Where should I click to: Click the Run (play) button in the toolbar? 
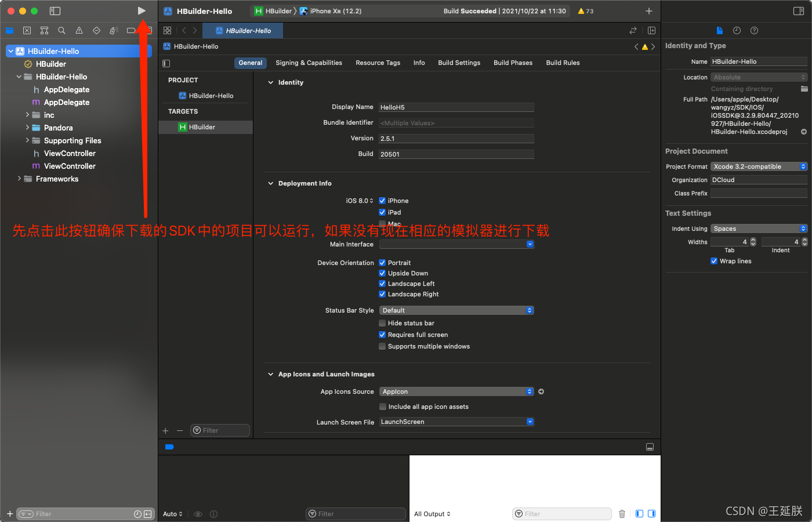142,10
